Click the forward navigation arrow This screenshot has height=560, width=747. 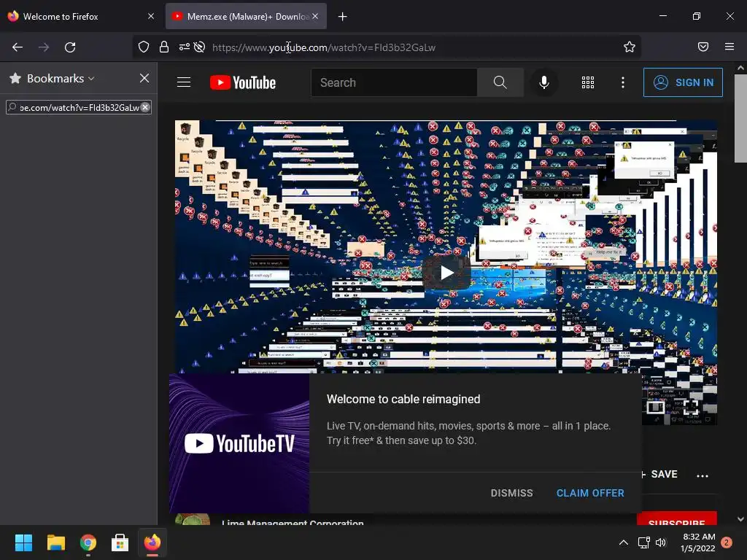(44, 47)
